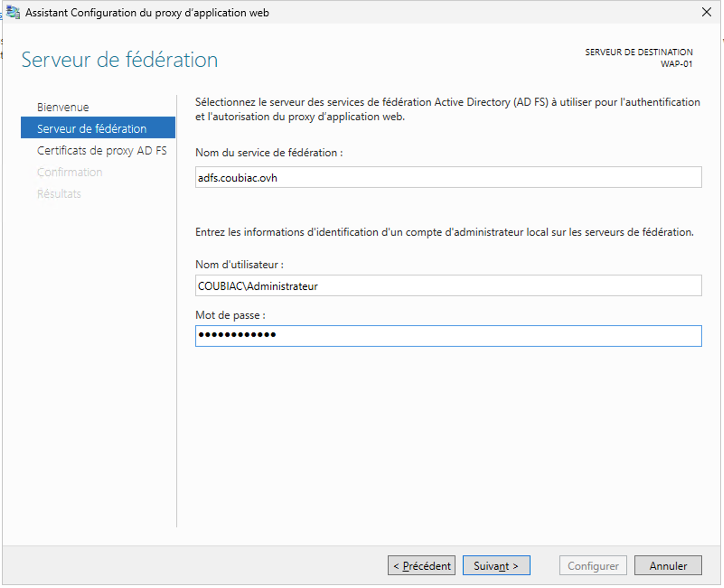Click into the Mot de passe field
Viewport: 724px width, 588px height.
coord(448,336)
